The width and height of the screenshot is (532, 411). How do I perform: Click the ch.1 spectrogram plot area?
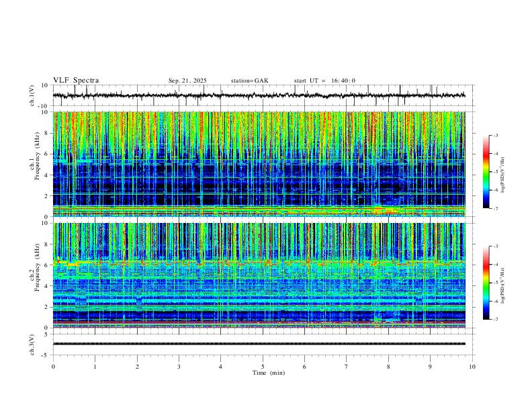point(259,164)
